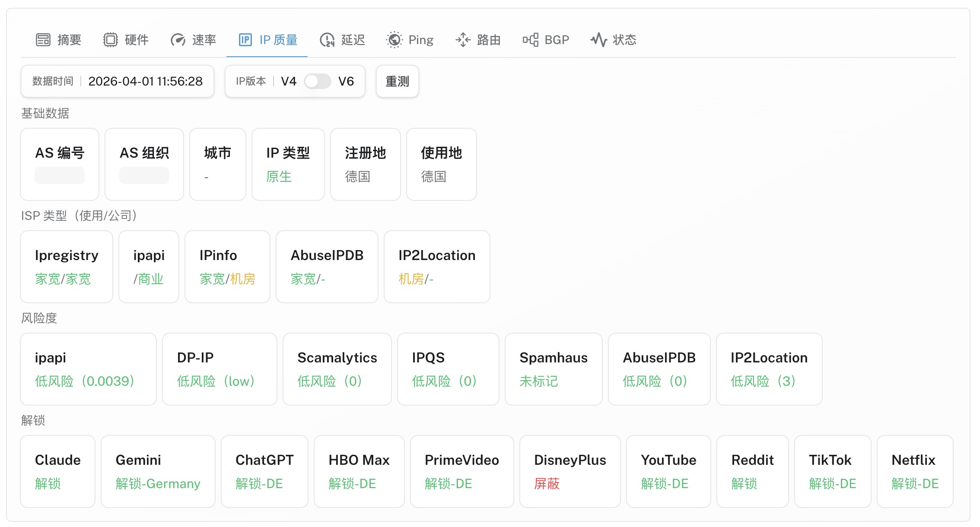Open the 摘要 tab
The image size is (980, 527).
(x=58, y=40)
